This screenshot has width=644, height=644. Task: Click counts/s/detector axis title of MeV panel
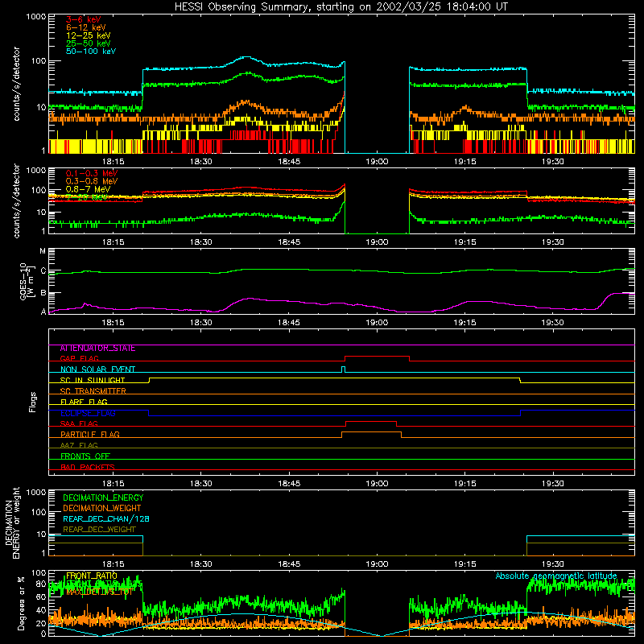17,200
